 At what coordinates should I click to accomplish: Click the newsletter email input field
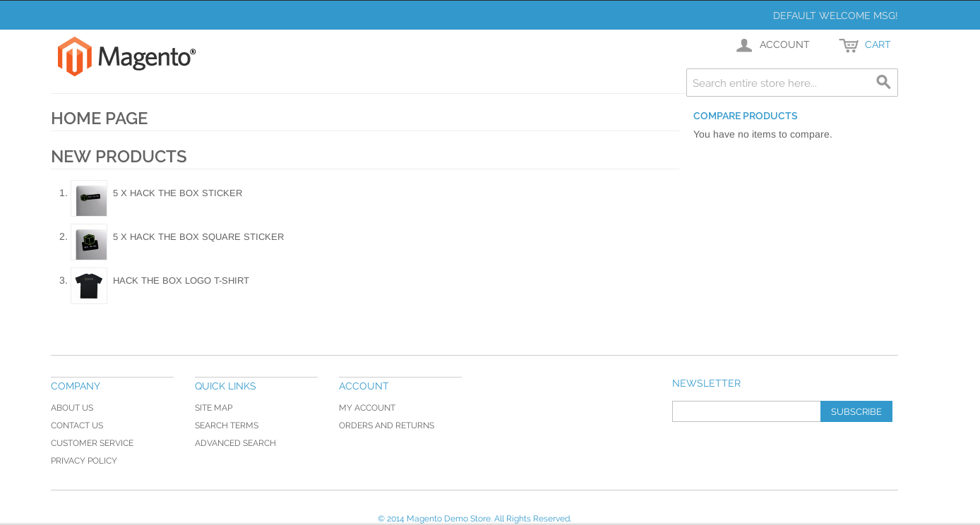point(746,411)
